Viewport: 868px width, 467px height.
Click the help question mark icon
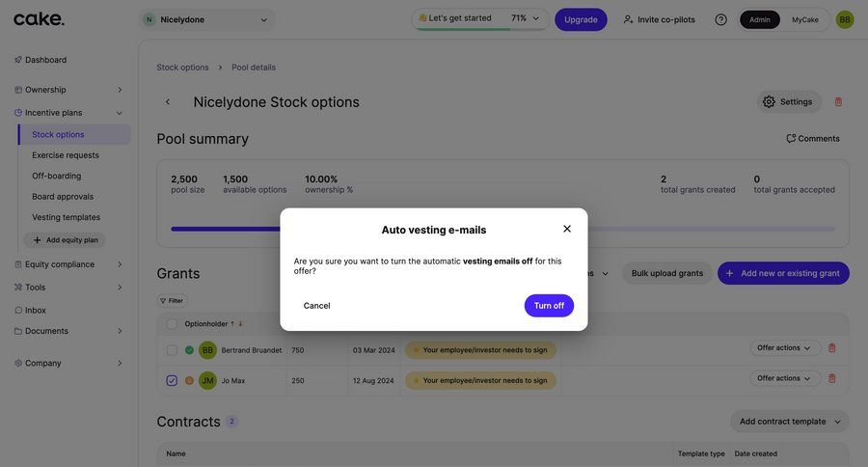720,19
